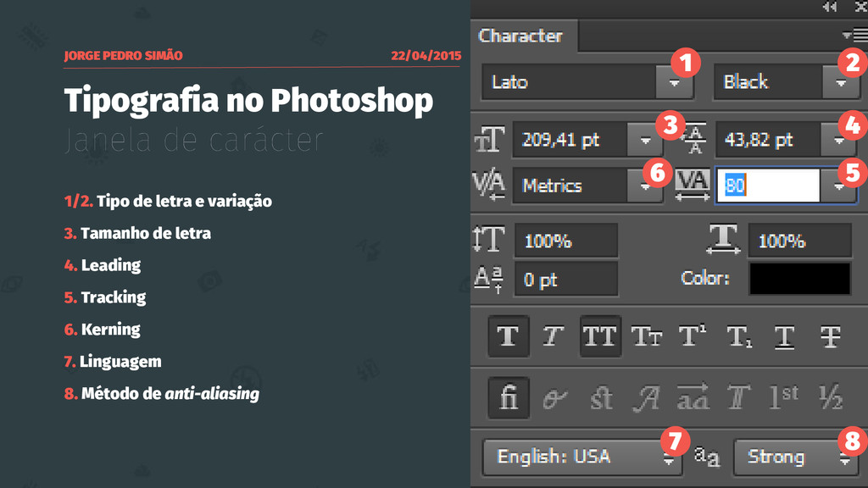Toggle Subscript text style

pyautogui.click(x=739, y=336)
